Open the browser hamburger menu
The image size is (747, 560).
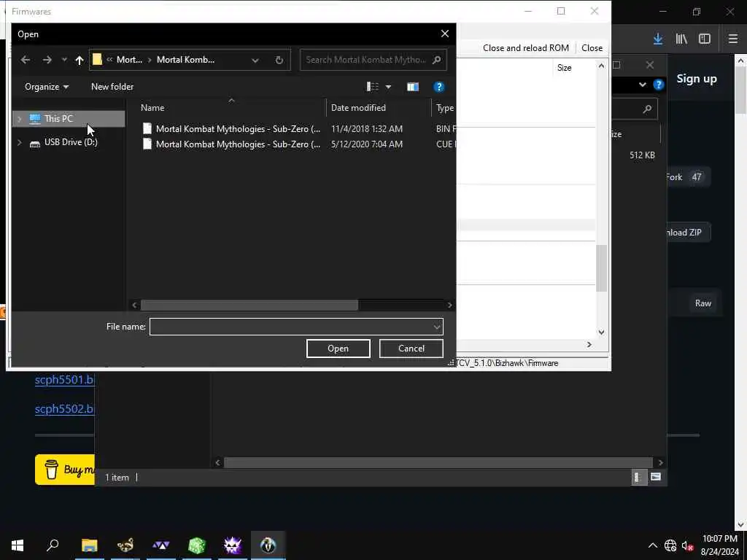click(x=733, y=39)
